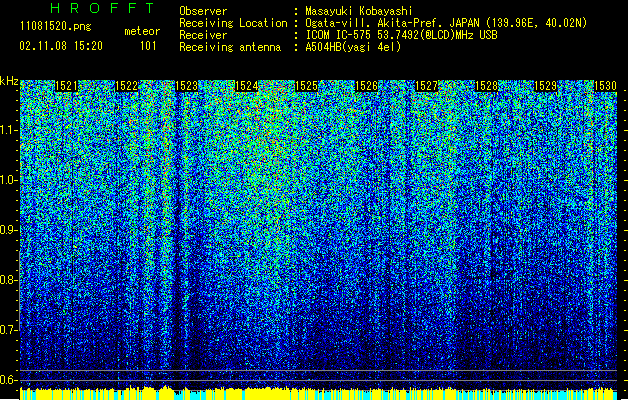The image size is (629, 400).
Task: Click the 1526 time marker
Action: click(366, 86)
